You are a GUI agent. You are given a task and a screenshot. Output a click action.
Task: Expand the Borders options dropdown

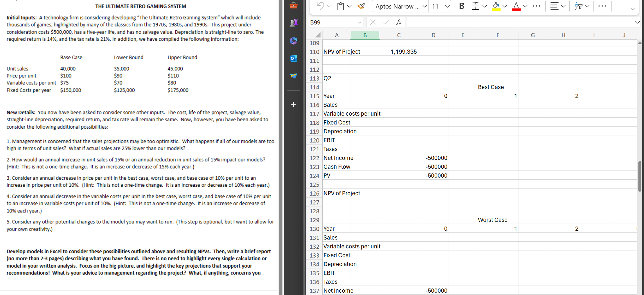click(x=484, y=6)
